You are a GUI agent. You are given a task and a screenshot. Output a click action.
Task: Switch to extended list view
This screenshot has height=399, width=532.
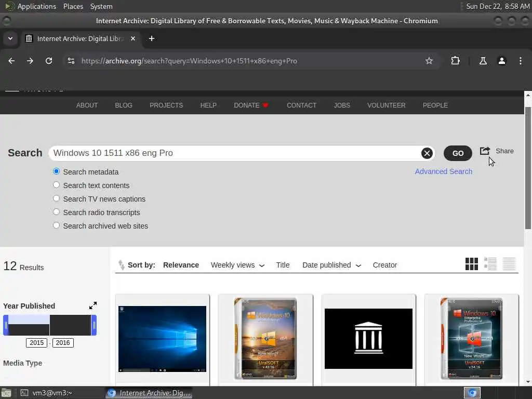[x=490, y=264]
